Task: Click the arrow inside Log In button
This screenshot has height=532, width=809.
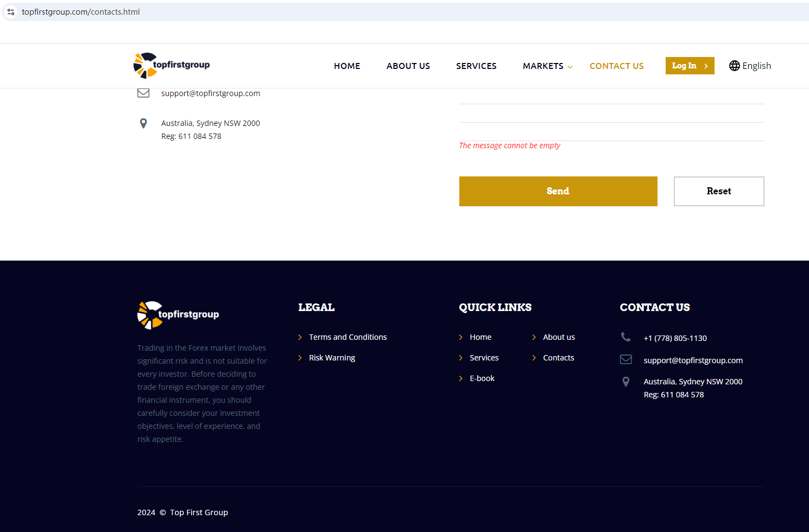Action: pyautogui.click(x=706, y=66)
